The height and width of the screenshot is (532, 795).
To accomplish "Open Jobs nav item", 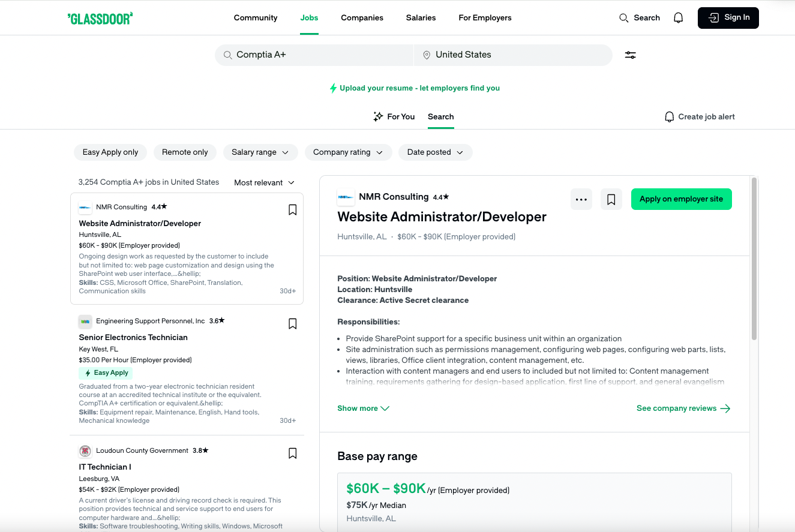I will [309, 18].
